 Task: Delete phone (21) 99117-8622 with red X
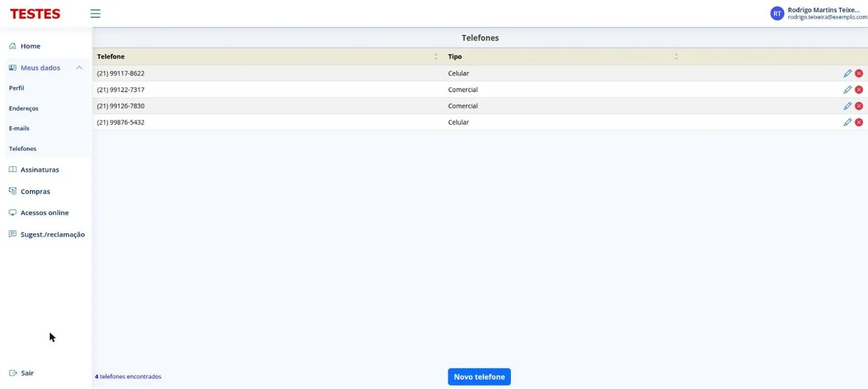[x=859, y=73]
